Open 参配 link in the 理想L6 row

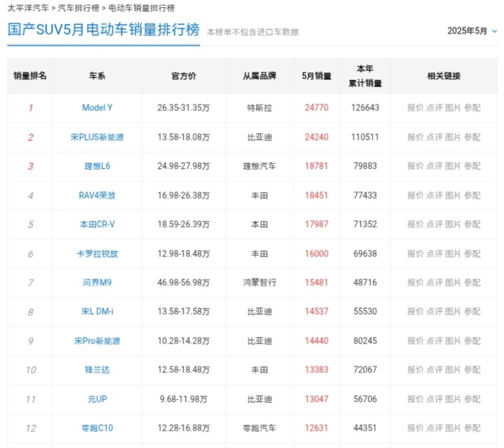tap(472, 166)
